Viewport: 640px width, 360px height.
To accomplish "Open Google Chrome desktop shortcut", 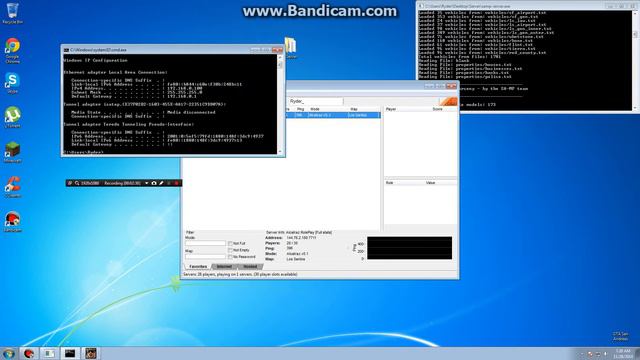I will click(x=12, y=50).
